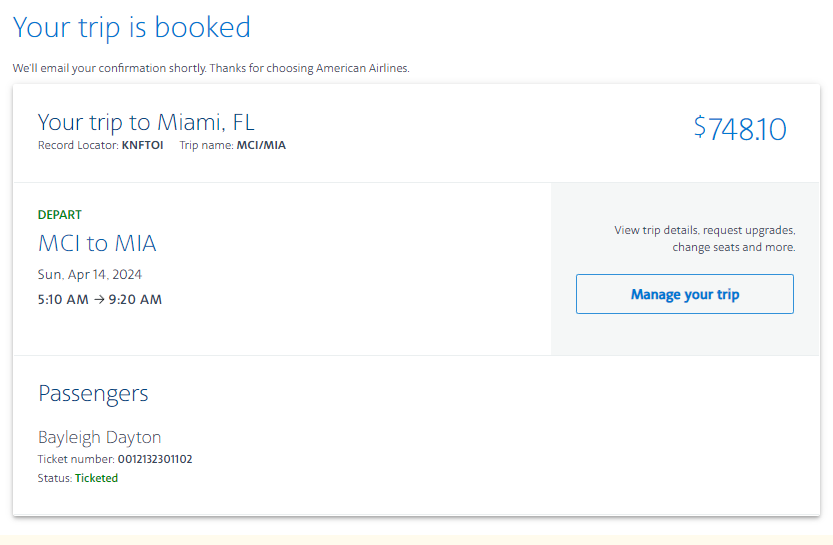Click the Passengers section heading
The width and height of the screenshot is (833, 545).
click(93, 393)
